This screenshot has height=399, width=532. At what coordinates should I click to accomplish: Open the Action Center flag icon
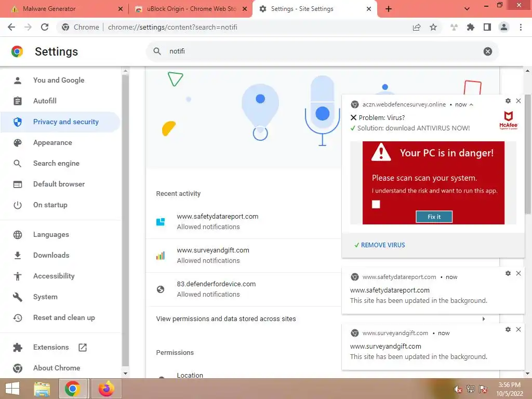tap(483, 389)
